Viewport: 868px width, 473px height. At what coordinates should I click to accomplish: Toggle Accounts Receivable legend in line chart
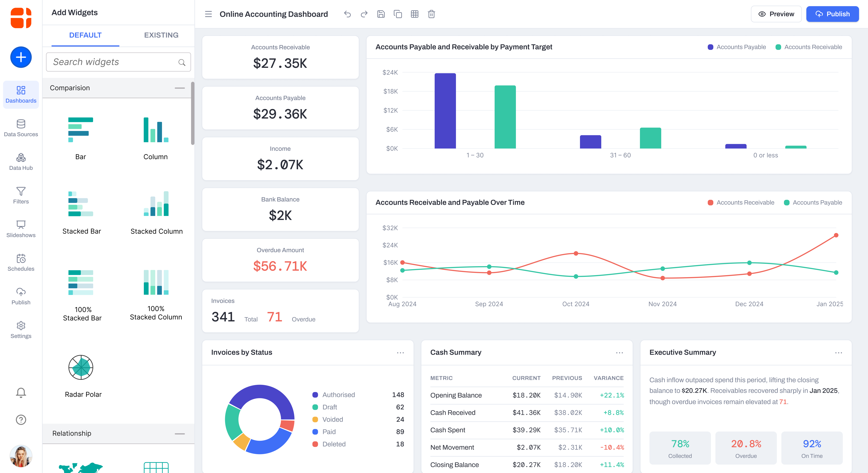point(741,203)
